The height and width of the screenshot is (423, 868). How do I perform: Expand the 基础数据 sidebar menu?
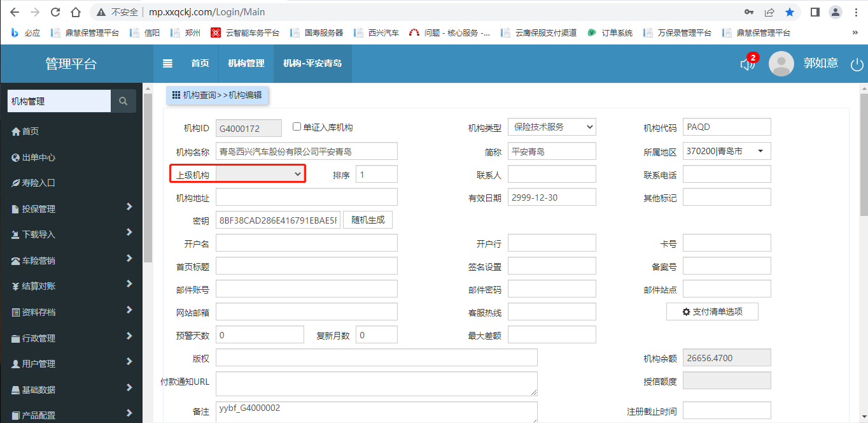[71, 389]
